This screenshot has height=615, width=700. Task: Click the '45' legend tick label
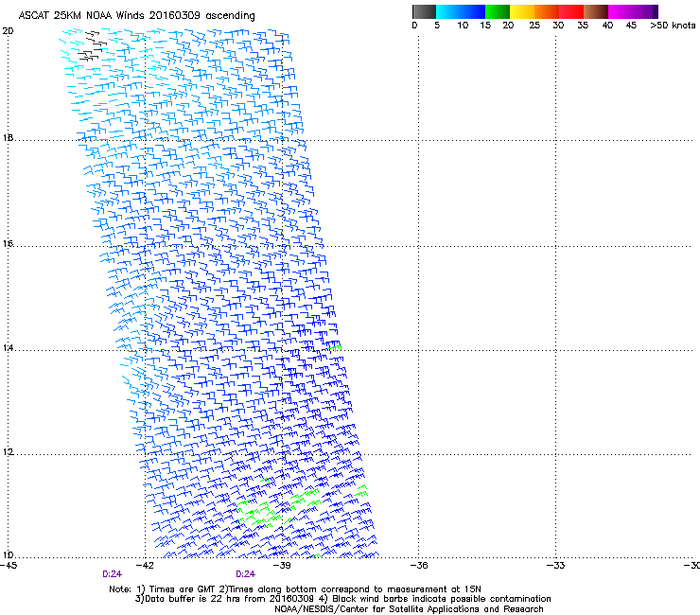point(631,26)
